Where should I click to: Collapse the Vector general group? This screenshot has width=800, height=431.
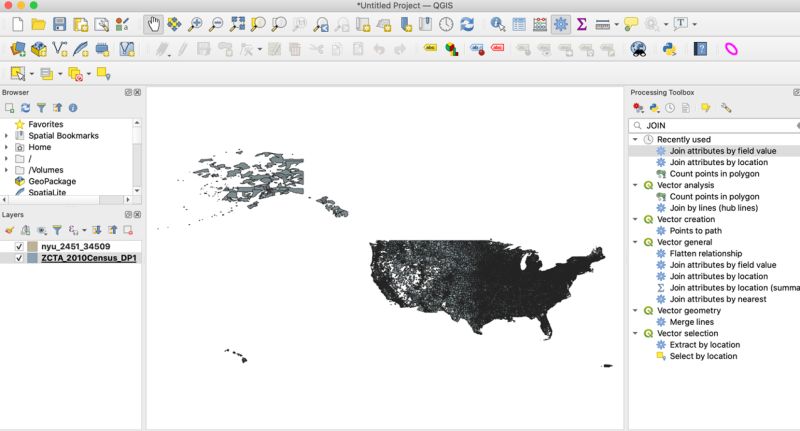635,242
